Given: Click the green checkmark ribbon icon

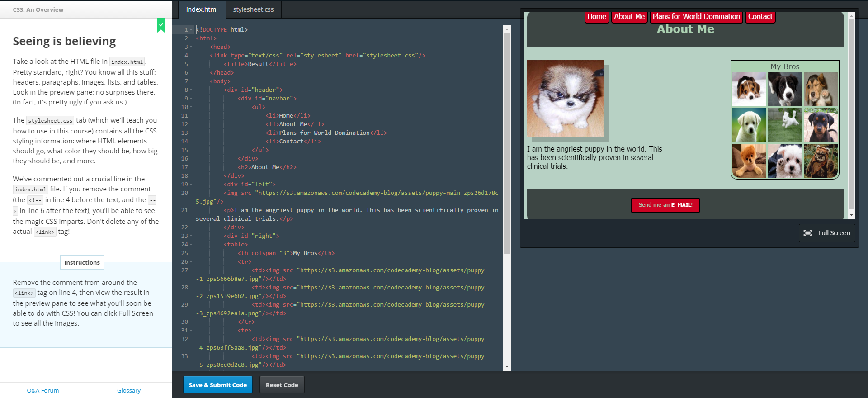Looking at the screenshot, I should tap(161, 25).
